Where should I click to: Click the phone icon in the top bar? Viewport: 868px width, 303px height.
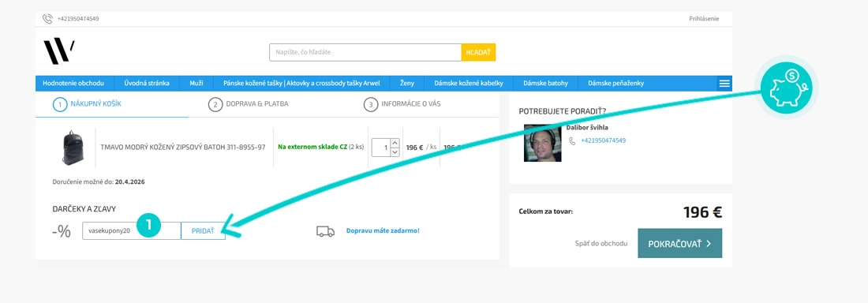[47, 19]
